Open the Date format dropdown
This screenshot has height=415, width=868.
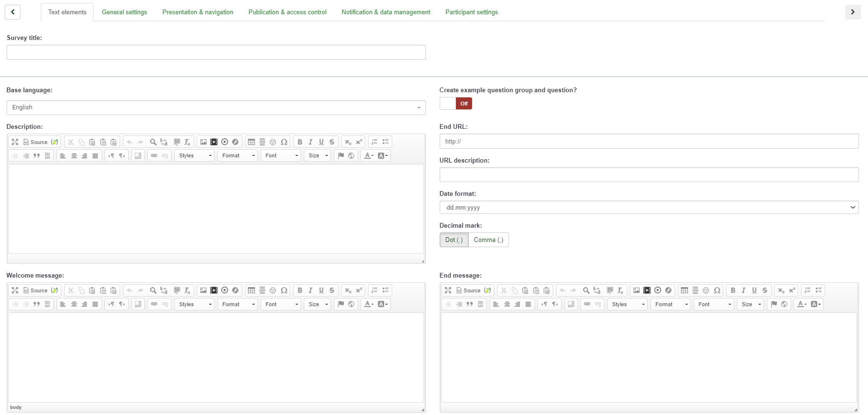pos(649,208)
